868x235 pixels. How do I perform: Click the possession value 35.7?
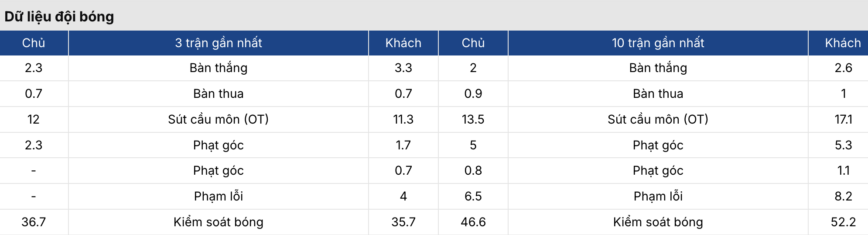pos(403,222)
